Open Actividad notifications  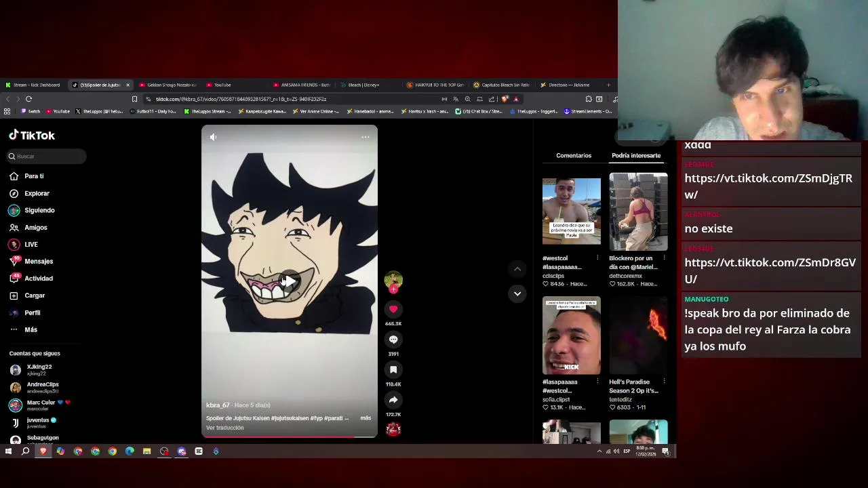coord(31,279)
